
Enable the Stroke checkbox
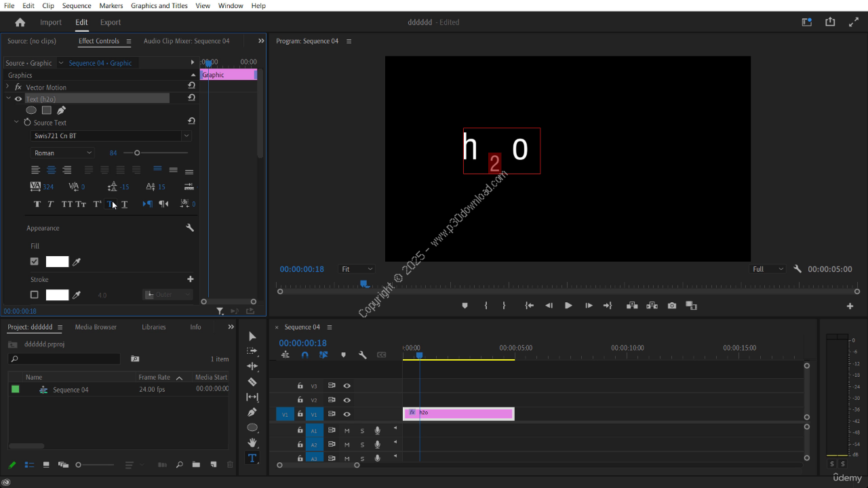pyautogui.click(x=35, y=295)
